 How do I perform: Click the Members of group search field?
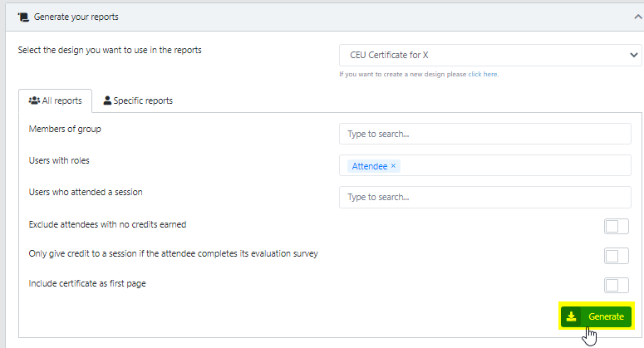tap(484, 134)
